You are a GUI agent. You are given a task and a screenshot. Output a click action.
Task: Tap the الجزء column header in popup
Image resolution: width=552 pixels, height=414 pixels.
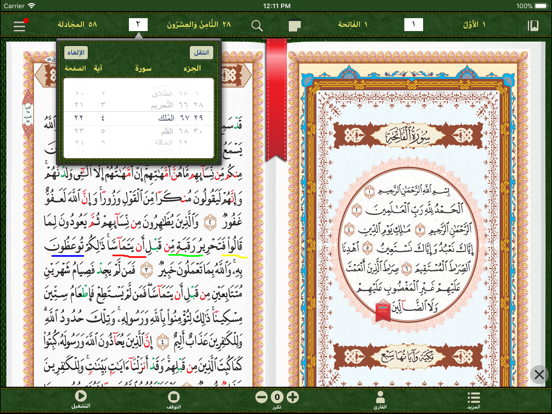click(192, 68)
